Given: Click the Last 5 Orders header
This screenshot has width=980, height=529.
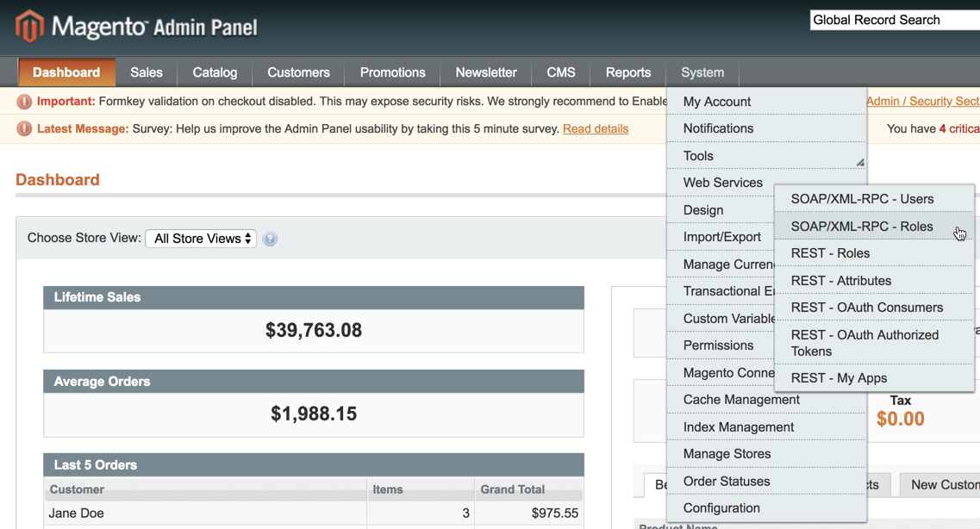Looking at the screenshot, I should pos(314,464).
